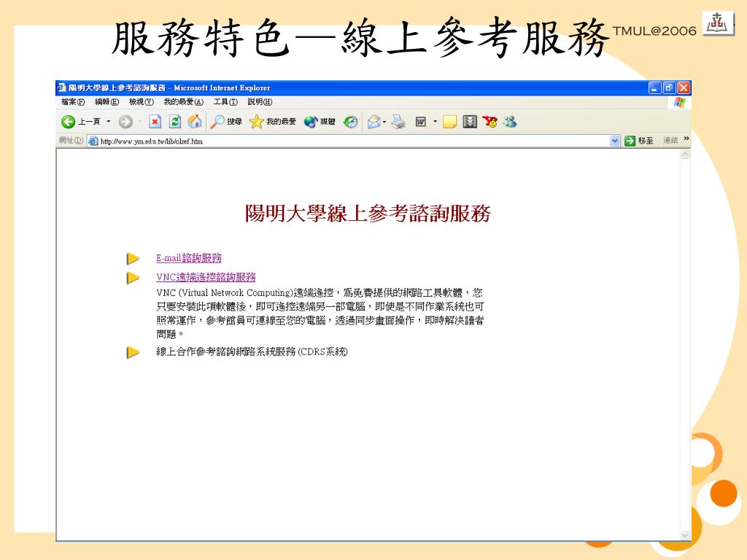Screen dimensions: 747x560
Task: Click the arrow bullet beside VNC遠端遙控諮詢服務
Action: point(133,278)
